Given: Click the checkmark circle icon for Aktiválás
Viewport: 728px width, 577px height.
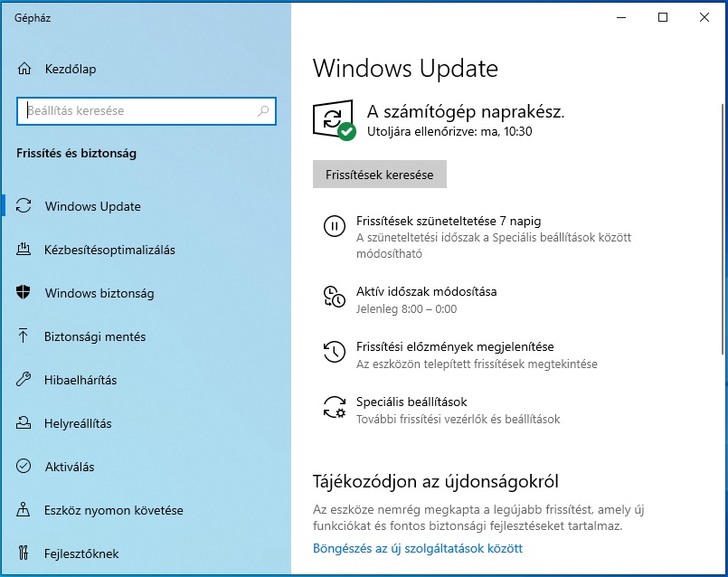Looking at the screenshot, I should (x=24, y=466).
